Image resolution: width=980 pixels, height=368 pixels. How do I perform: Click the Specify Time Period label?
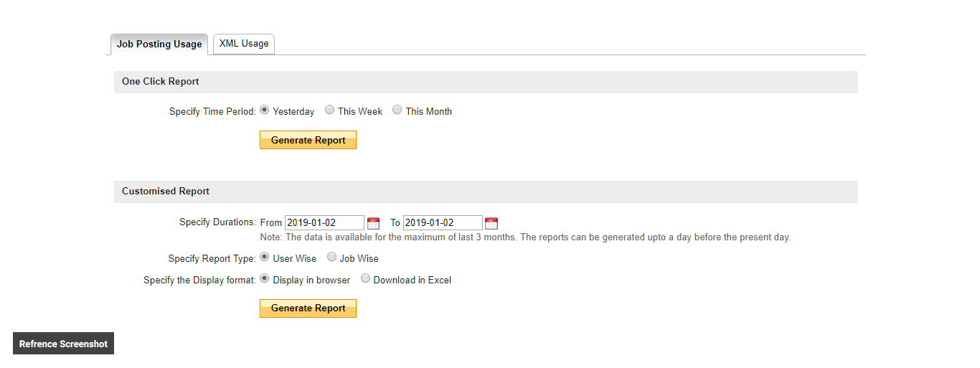tap(212, 112)
